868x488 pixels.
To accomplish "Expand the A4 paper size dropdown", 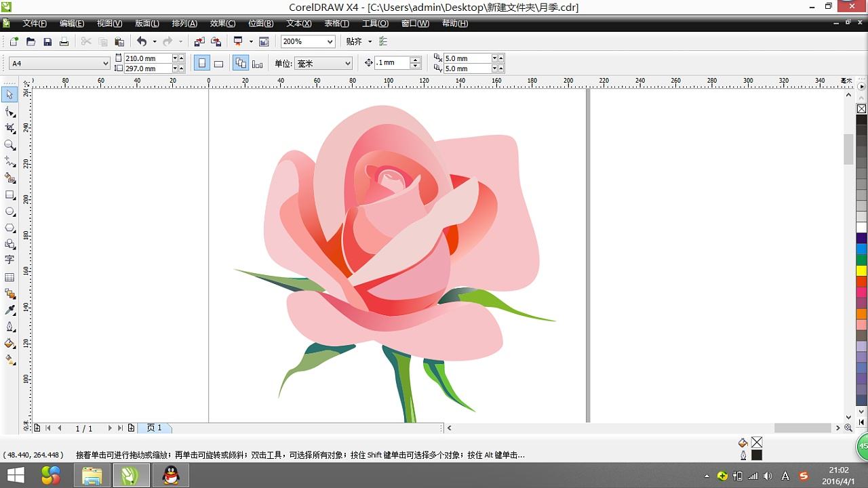I will pyautogui.click(x=105, y=64).
